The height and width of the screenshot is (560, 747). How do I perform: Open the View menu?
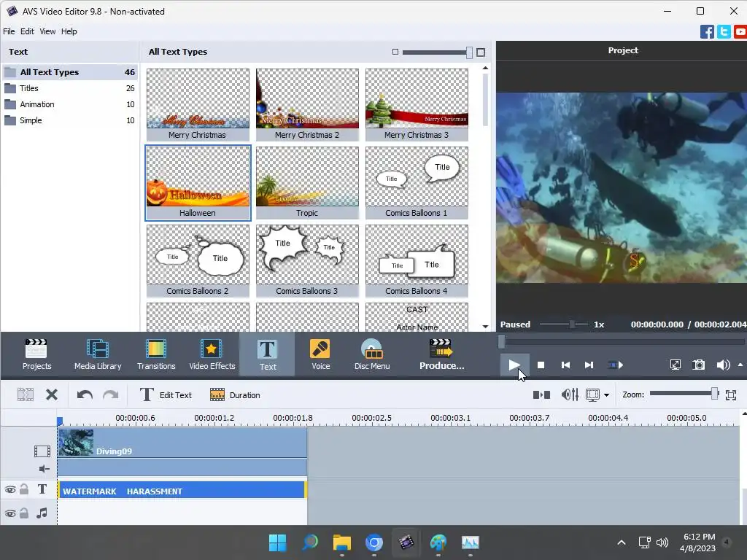click(47, 31)
